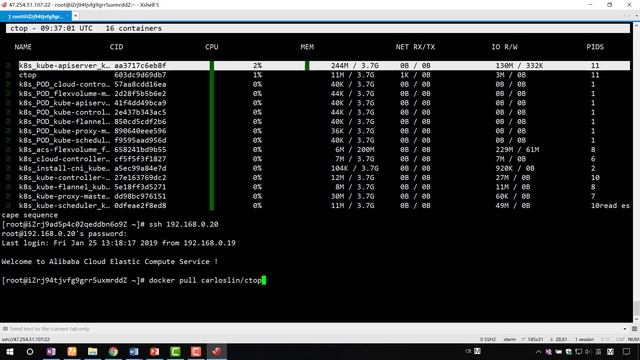Click the 'docker pull carloslin/ctop' command

click(x=205, y=280)
